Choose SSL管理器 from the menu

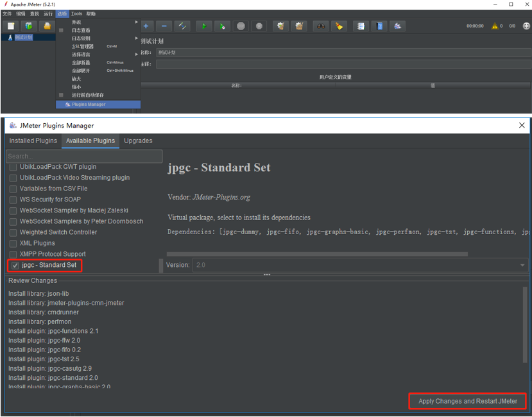point(98,46)
